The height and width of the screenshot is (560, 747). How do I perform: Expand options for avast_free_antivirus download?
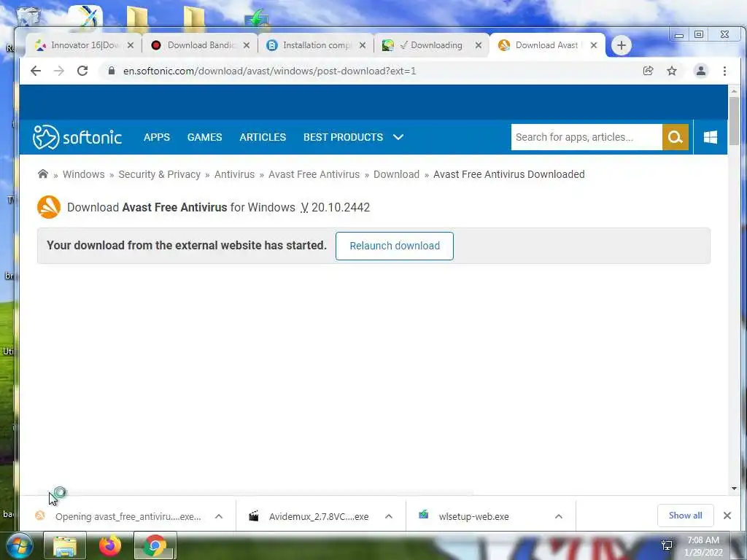pyautogui.click(x=219, y=516)
